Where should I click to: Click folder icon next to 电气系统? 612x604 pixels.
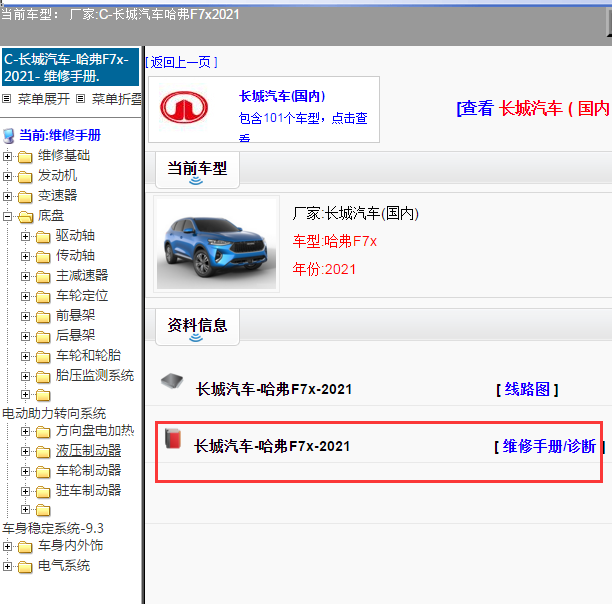point(25,567)
